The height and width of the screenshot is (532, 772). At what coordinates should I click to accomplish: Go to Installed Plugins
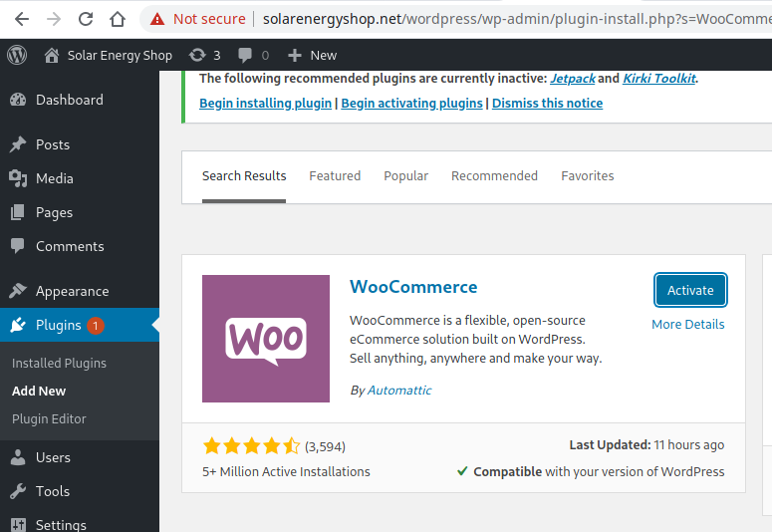59,364
